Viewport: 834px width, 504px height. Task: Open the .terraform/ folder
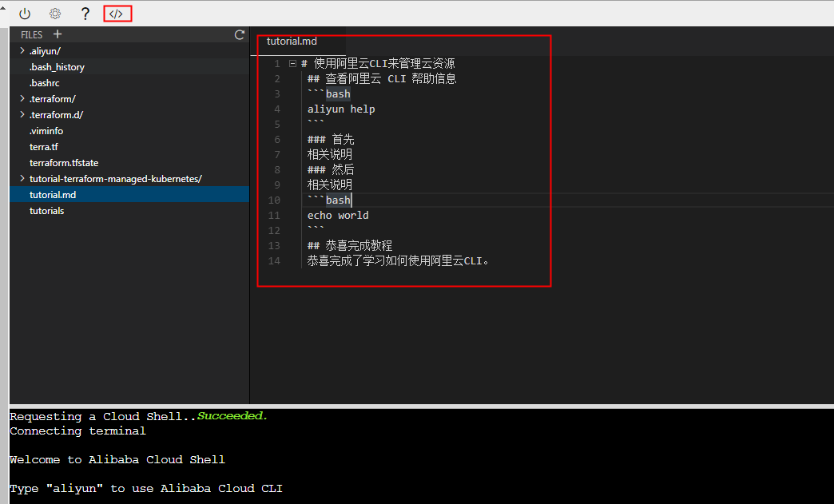coord(53,99)
